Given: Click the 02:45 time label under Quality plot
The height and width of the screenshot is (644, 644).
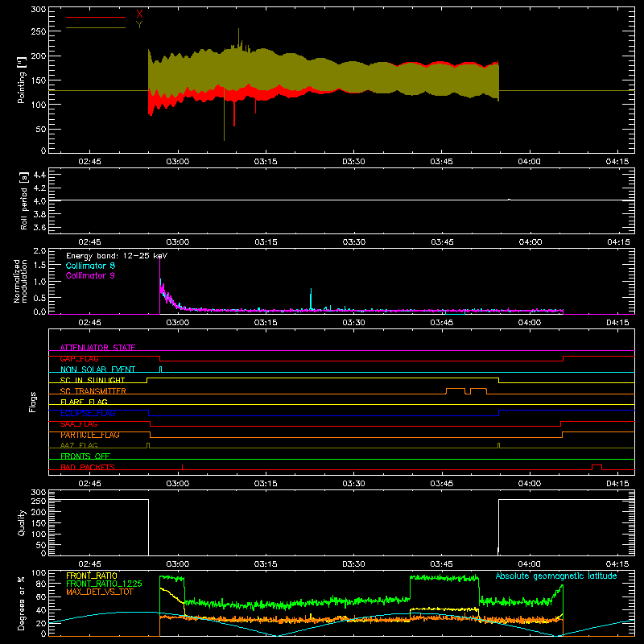Looking at the screenshot, I should (x=89, y=564).
